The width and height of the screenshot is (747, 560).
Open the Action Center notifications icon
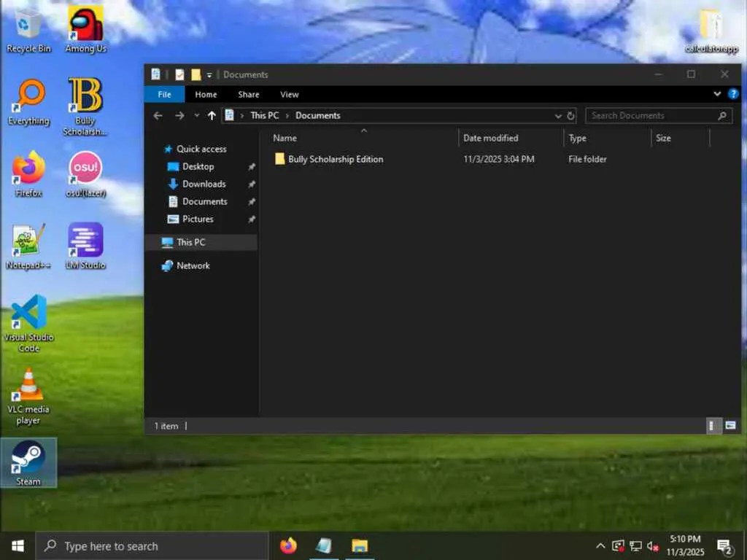tap(724, 547)
